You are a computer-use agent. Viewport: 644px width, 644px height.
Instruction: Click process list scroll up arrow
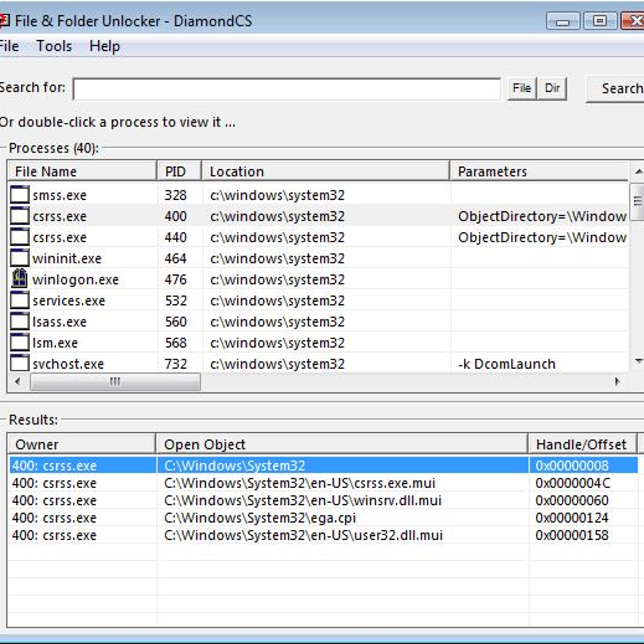[x=638, y=172]
